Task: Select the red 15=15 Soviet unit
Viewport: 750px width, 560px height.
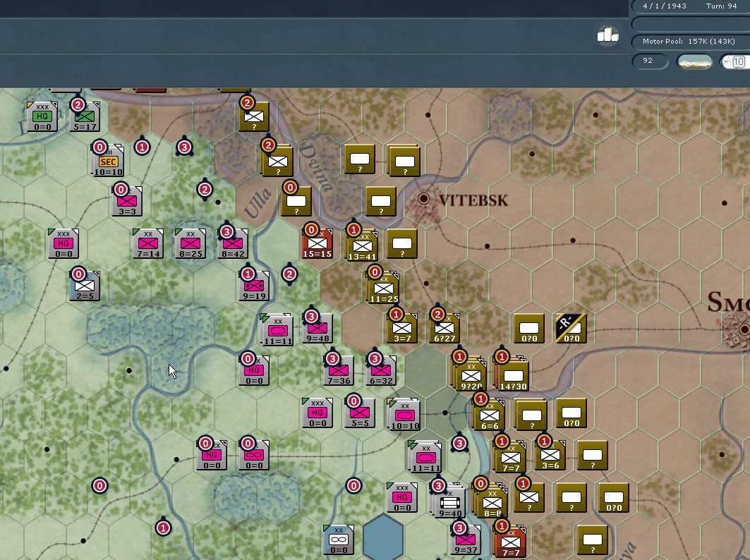Action: point(317,244)
